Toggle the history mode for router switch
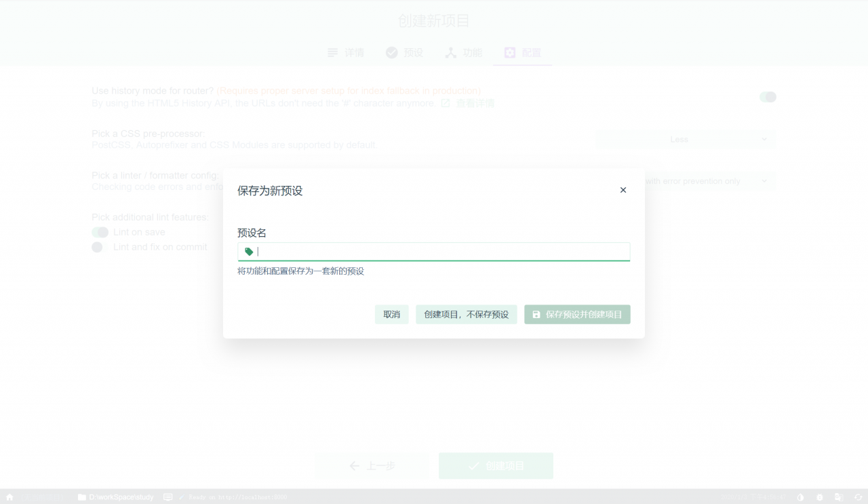The height and width of the screenshot is (504, 868). (768, 97)
